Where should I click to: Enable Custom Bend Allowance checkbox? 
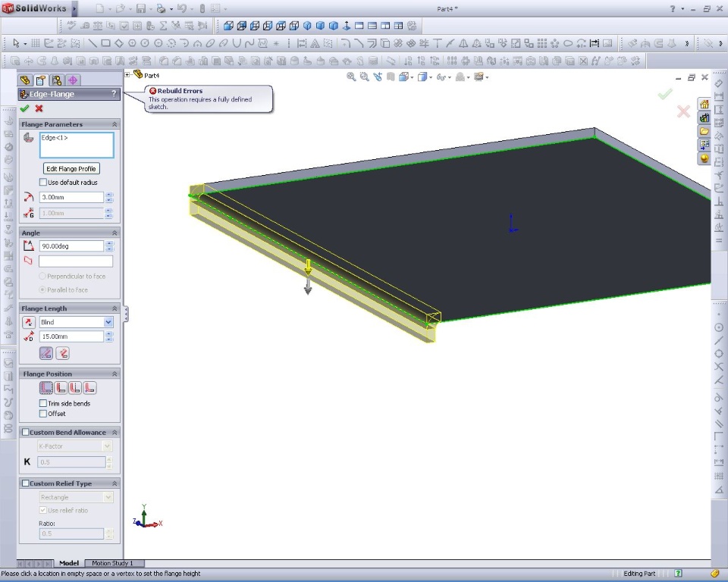pyautogui.click(x=26, y=432)
